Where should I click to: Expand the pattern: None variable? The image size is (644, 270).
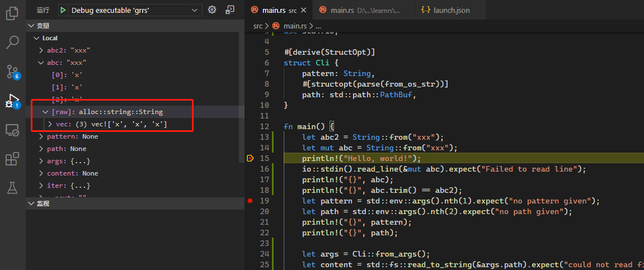point(41,136)
